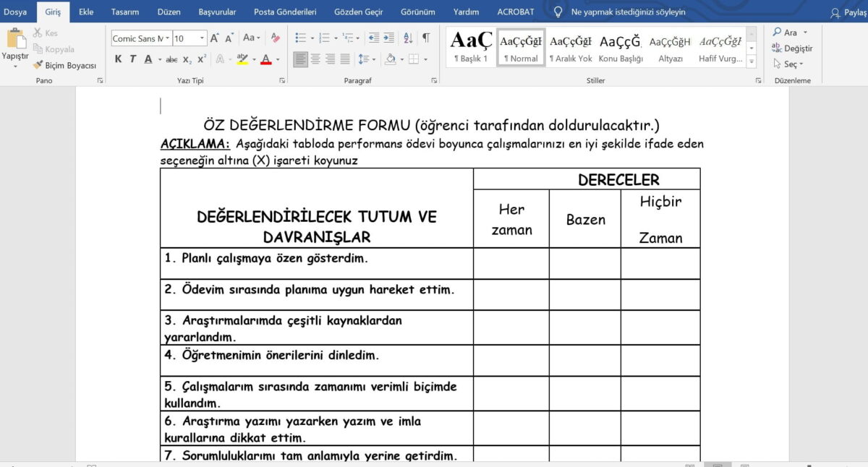Viewport: 868px width, 467px height.
Task: Toggle italic T formatting
Action: [x=133, y=59]
